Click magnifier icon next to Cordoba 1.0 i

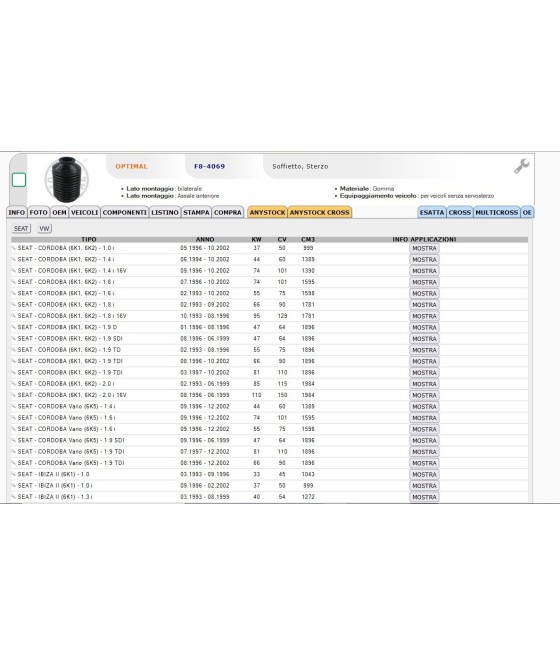click(x=14, y=248)
